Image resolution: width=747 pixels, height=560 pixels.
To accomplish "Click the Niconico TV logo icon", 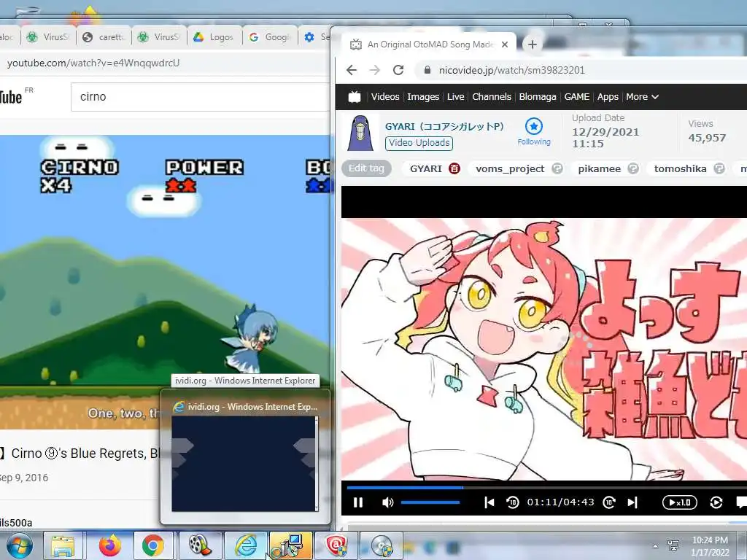I will [355, 97].
